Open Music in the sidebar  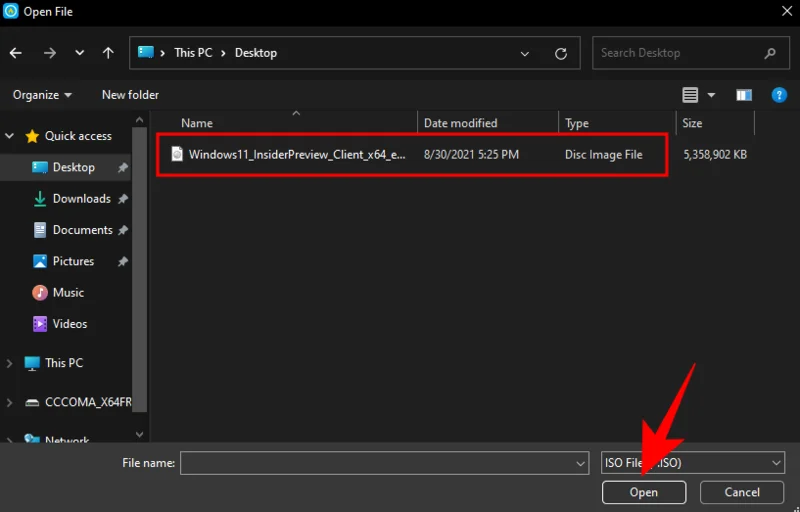[68, 293]
